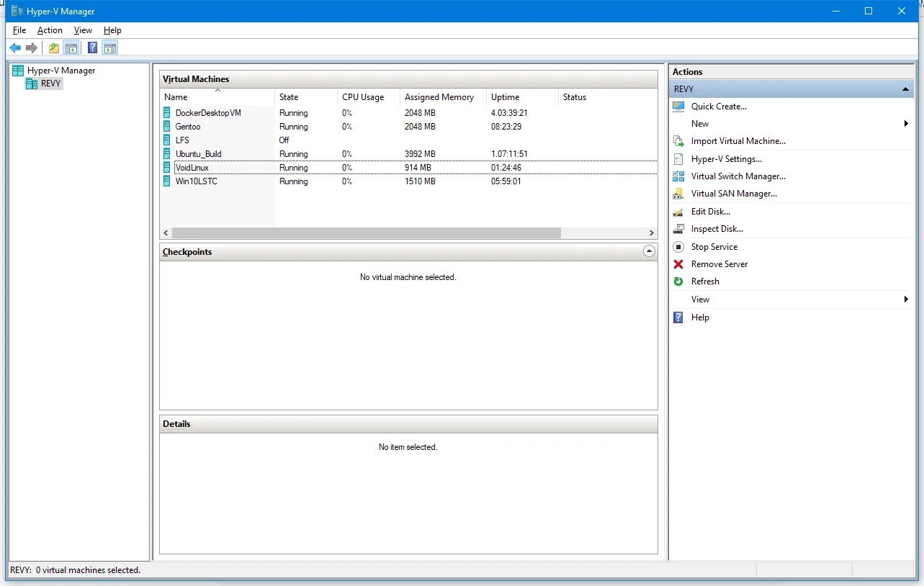This screenshot has height=586, width=924.
Task: Open the Help menu
Action: [112, 30]
